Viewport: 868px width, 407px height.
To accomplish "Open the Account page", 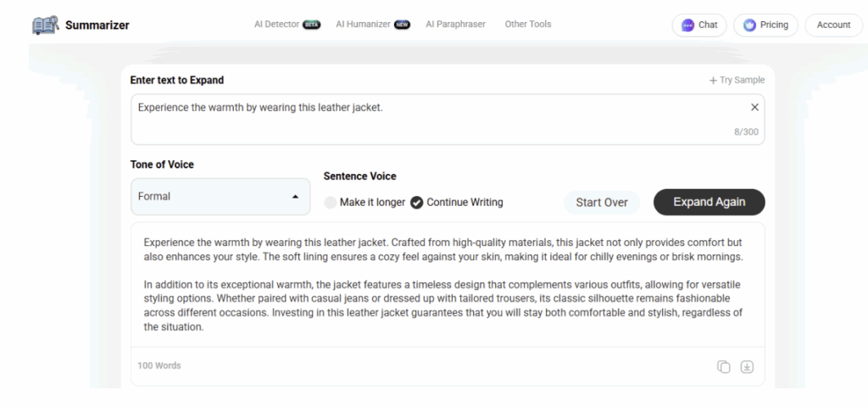I will click(x=833, y=25).
